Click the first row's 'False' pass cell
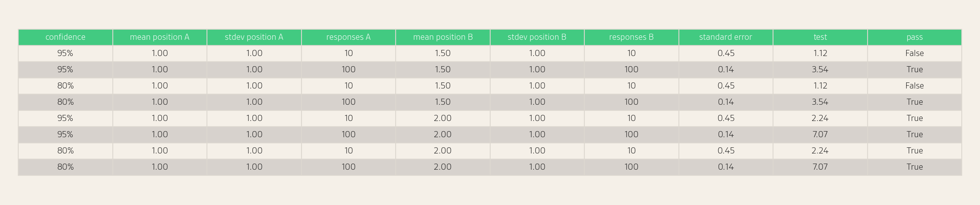The image size is (980, 205). tap(915, 54)
